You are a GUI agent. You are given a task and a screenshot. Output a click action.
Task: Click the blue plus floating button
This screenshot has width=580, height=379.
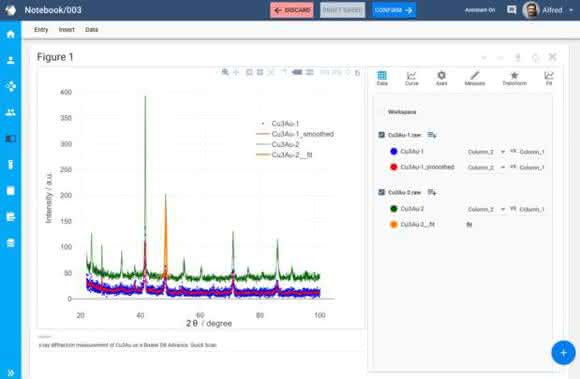tap(563, 353)
